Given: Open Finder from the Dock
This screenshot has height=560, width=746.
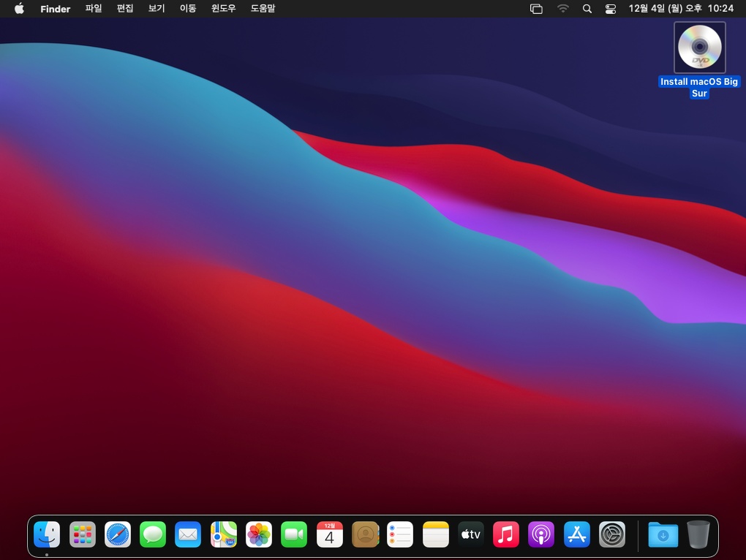Looking at the screenshot, I should point(47,535).
